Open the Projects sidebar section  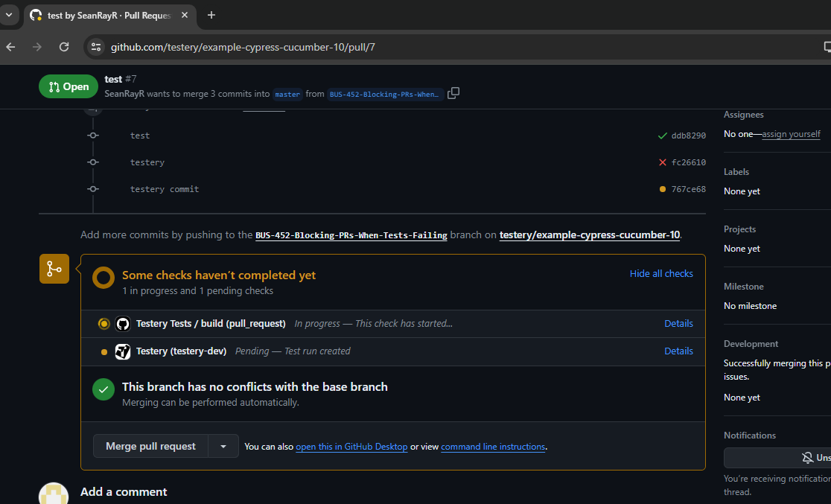tap(739, 229)
